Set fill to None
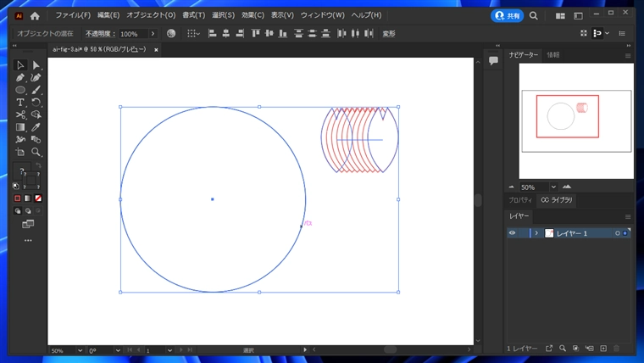Image resolution: width=644 pixels, height=363 pixels. [38, 198]
